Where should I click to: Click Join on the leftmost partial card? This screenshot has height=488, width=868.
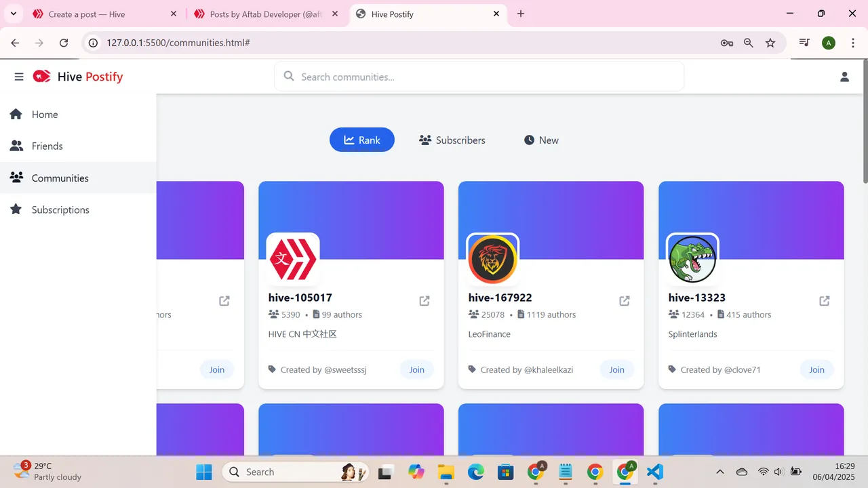pyautogui.click(x=216, y=369)
